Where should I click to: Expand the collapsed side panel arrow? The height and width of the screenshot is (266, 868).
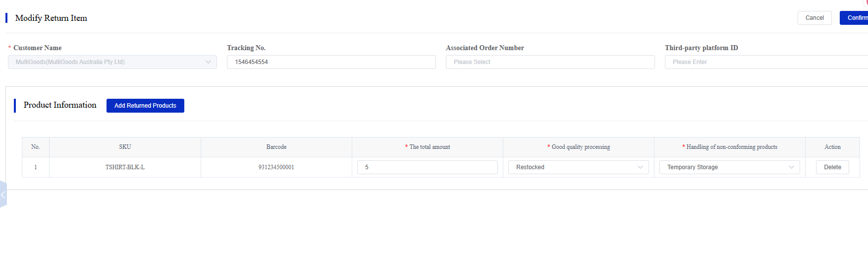[x=3, y=195]
